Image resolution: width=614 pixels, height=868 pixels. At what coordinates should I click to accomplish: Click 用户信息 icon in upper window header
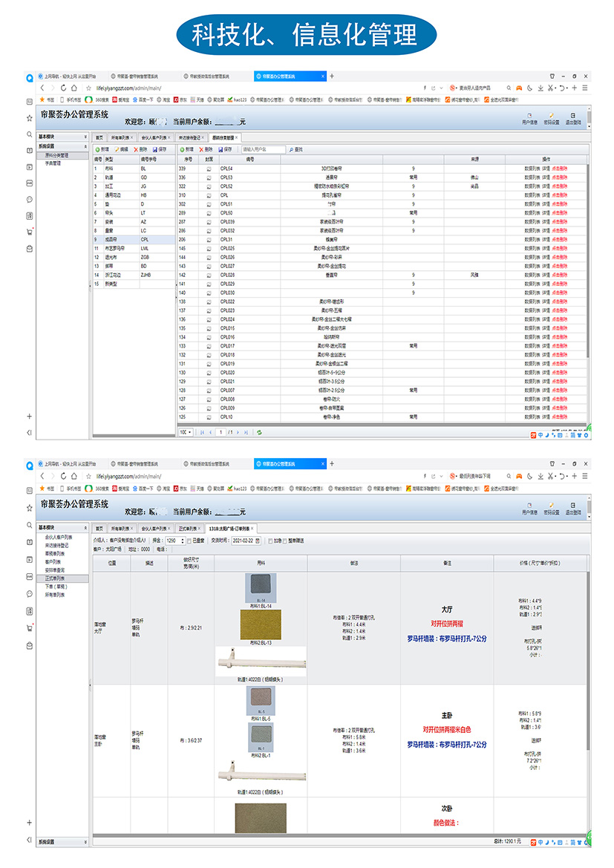(x=529, y=115)
